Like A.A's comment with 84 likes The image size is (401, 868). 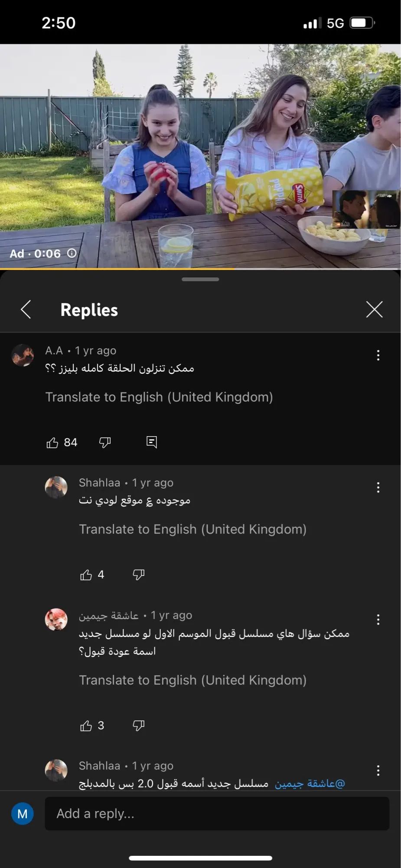52,443
